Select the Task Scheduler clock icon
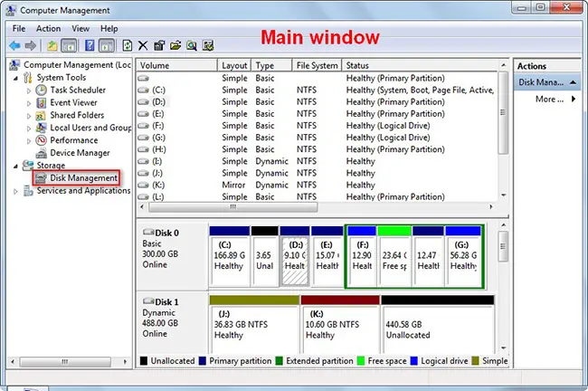Screen dimensions: 588x391 (x=41, y=91)
